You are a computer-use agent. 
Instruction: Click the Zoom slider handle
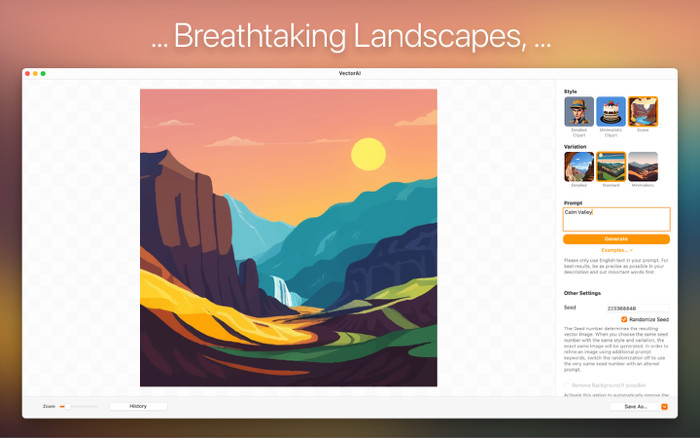tap(67, 406)
